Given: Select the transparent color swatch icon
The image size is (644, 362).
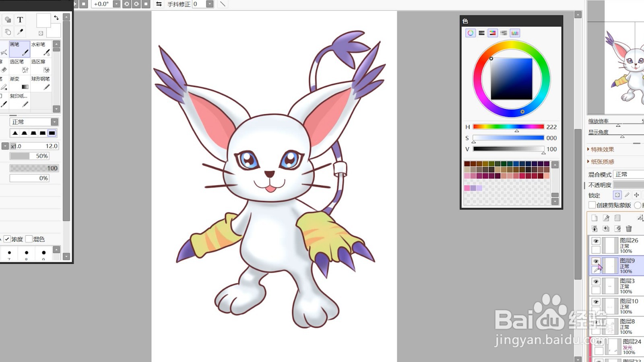Looking at the screenshot, I should point(41,33).
